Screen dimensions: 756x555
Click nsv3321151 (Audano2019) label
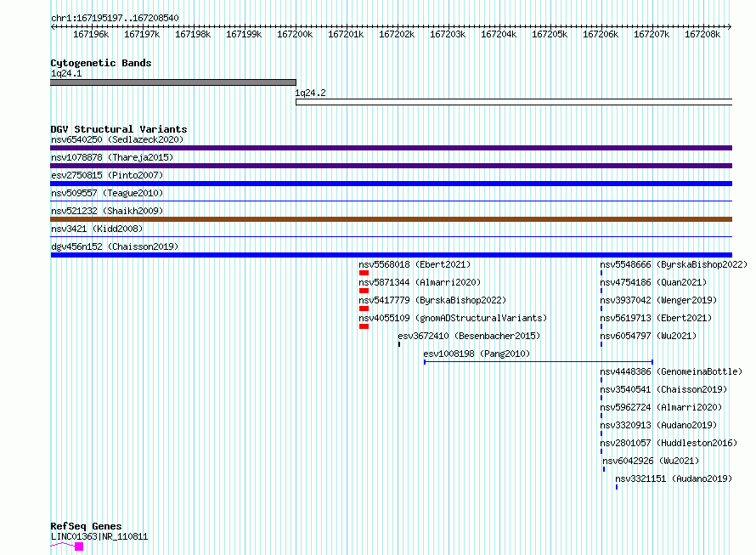click(x=674, y=479)
